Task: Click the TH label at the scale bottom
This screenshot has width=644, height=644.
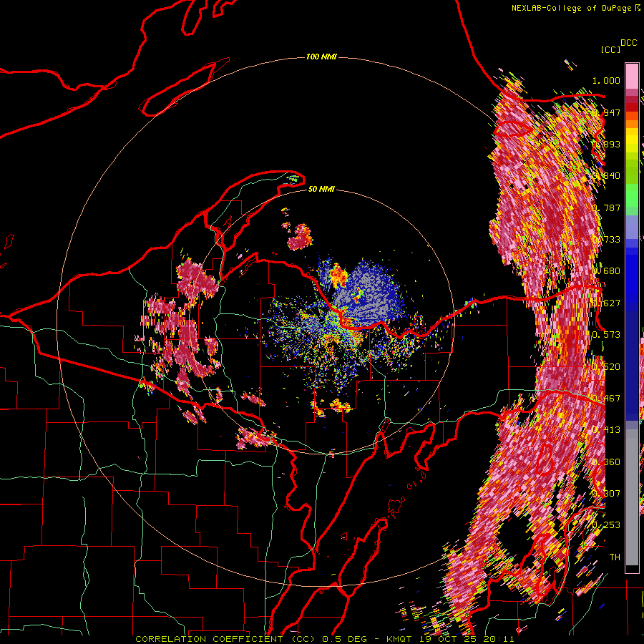Action: coord(615,557)
